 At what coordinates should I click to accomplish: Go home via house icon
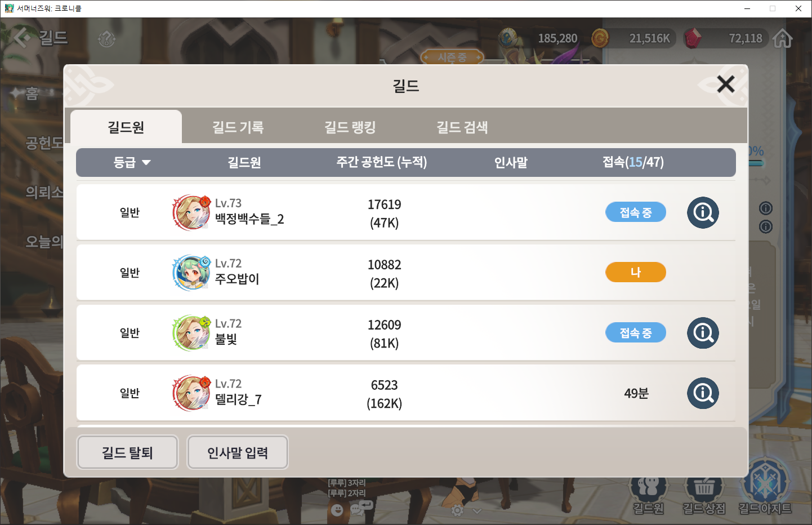[783, 38]
